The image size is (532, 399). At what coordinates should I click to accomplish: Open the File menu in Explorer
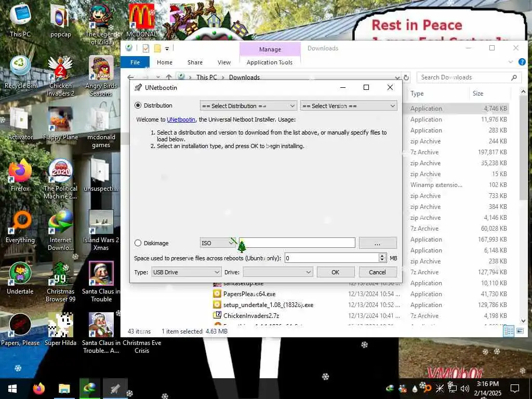click(135, 62)
